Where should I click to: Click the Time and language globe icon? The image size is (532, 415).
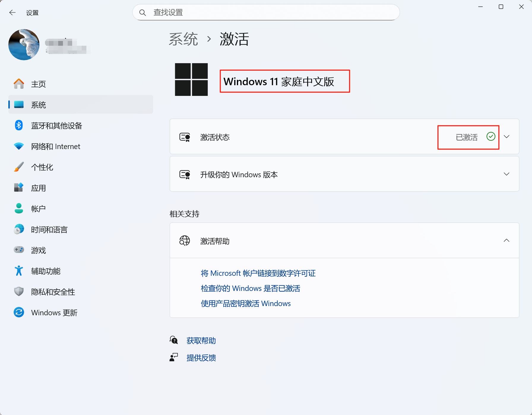coord(19,229)
